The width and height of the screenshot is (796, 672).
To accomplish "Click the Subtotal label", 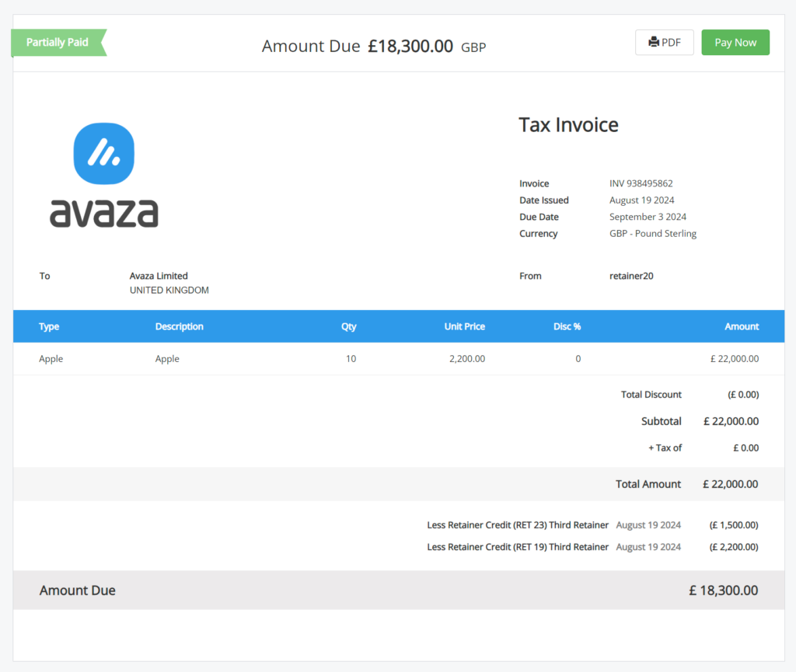I will (x=661, y=421).
